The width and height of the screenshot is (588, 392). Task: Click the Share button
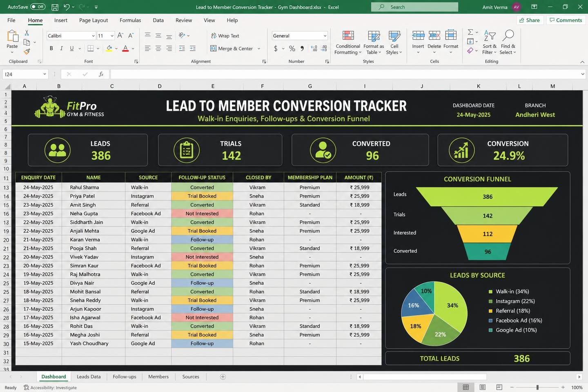530,20
